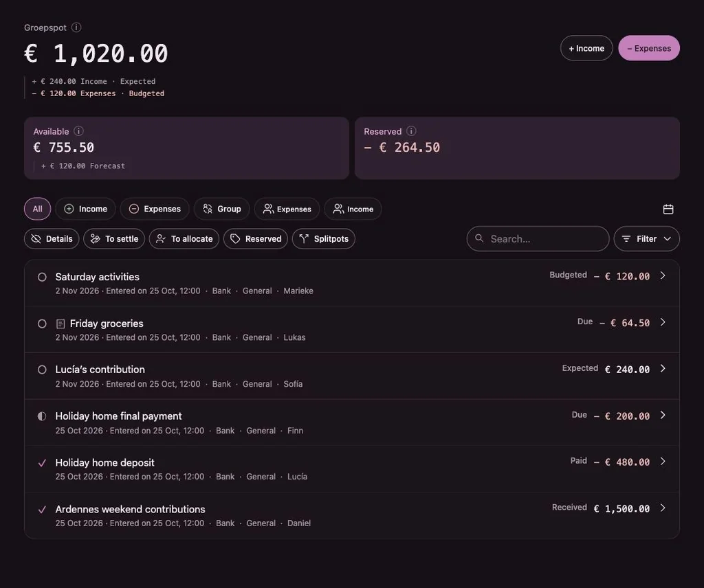Expand Lucía's contribution row chevron
Screen dimensions: 704x588
pos(663,368)
